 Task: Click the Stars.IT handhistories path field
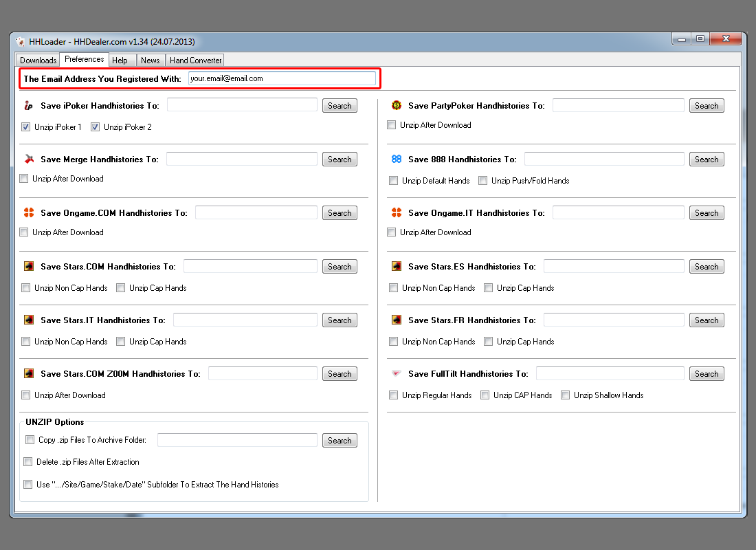coord(245,320)
